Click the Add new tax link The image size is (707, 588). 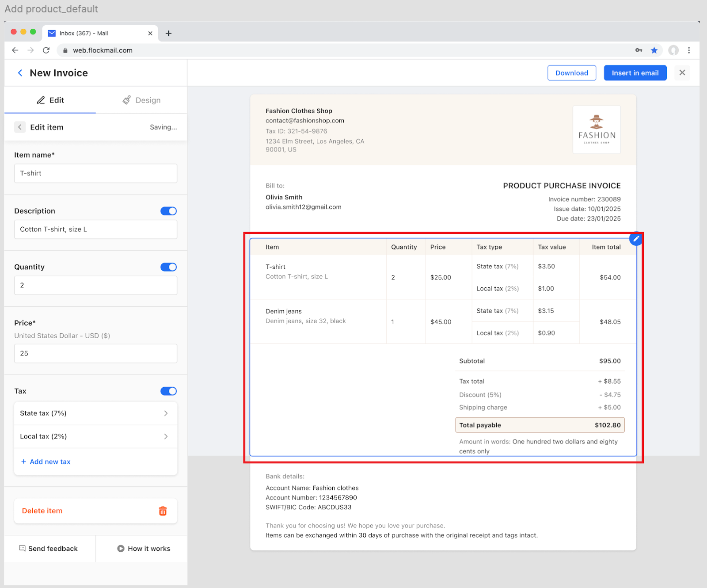coord(46,462)
